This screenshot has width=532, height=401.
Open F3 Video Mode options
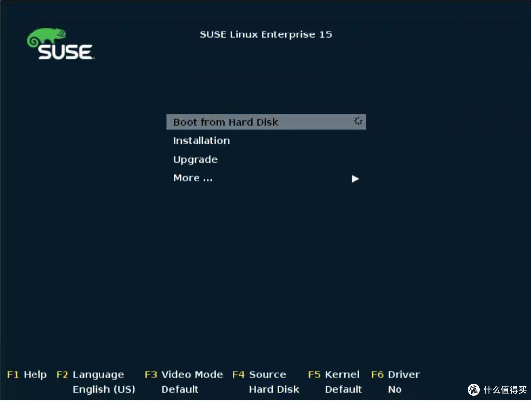(x=184, y=375)
